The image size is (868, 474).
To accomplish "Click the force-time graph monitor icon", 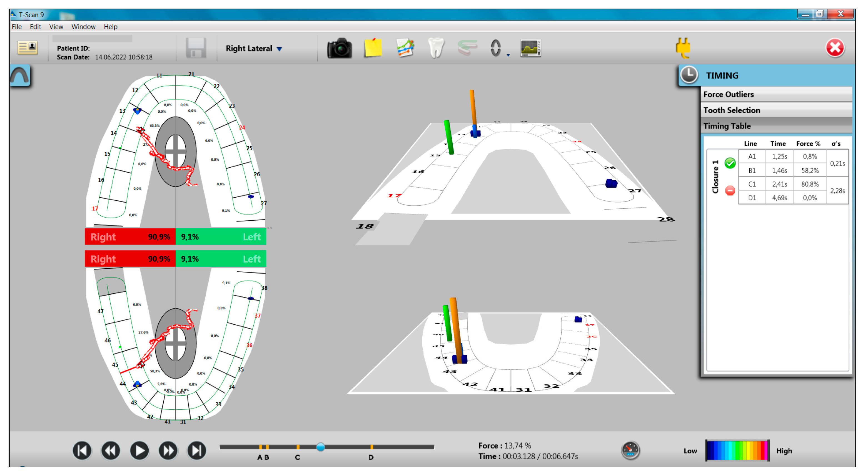I will (530, 49).
